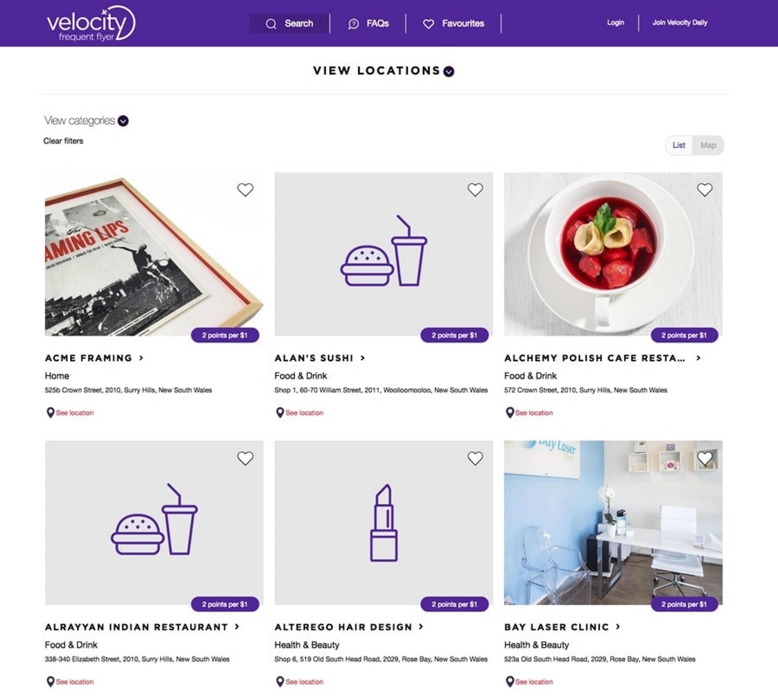Click the Velocity frequent flyer logo

(91, 23)
